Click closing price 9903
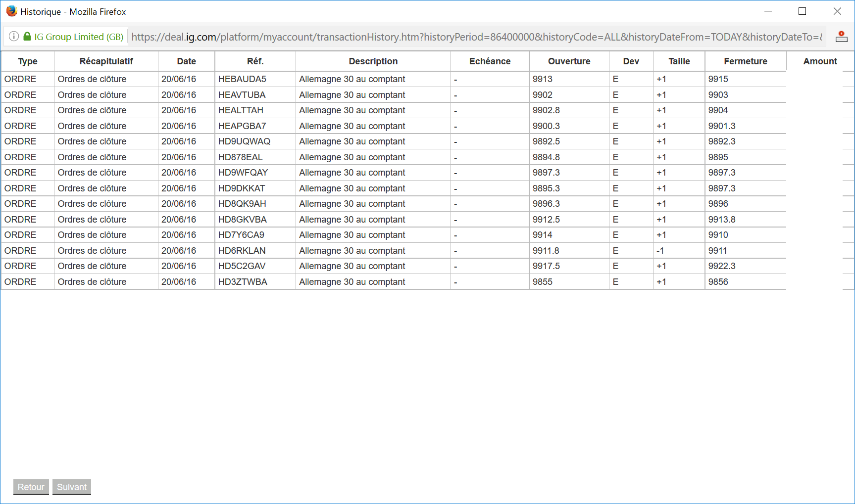This screenshot has width=855, height=504. (x=718, y=95)
